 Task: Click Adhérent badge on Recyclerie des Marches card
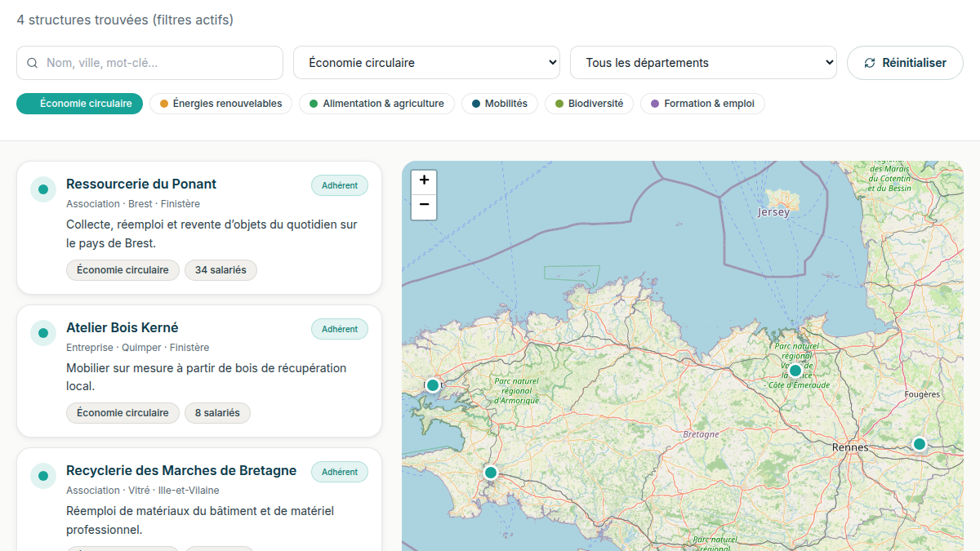(340, 472)
